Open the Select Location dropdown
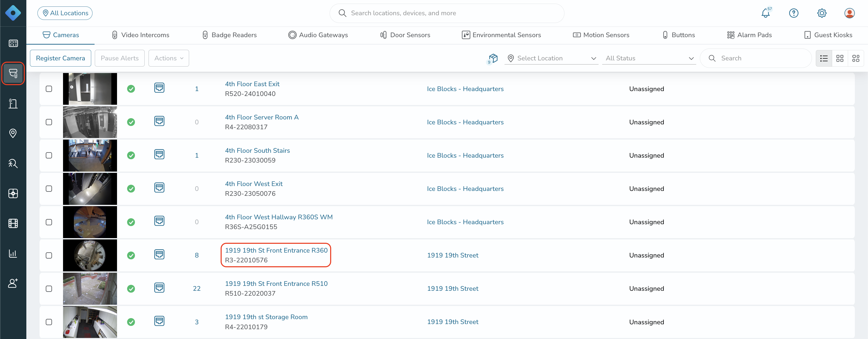This screenshot has width=868, height=339. coord(551,58)
